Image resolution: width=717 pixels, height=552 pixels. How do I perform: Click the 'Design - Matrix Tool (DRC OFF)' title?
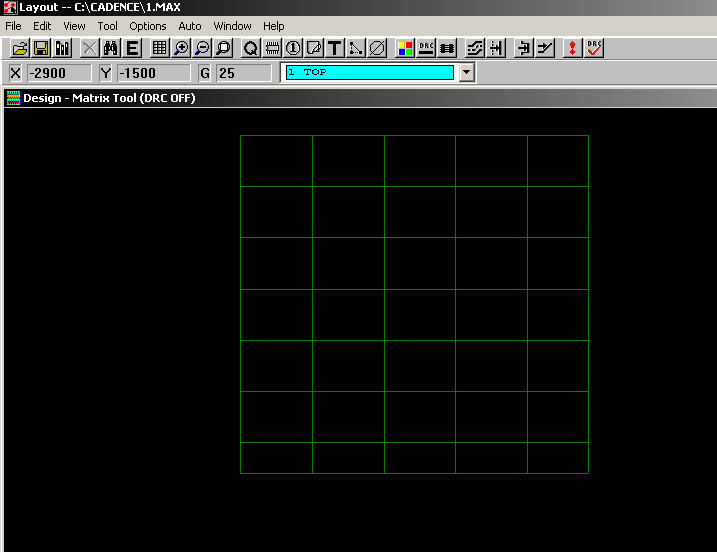[109, 98]
